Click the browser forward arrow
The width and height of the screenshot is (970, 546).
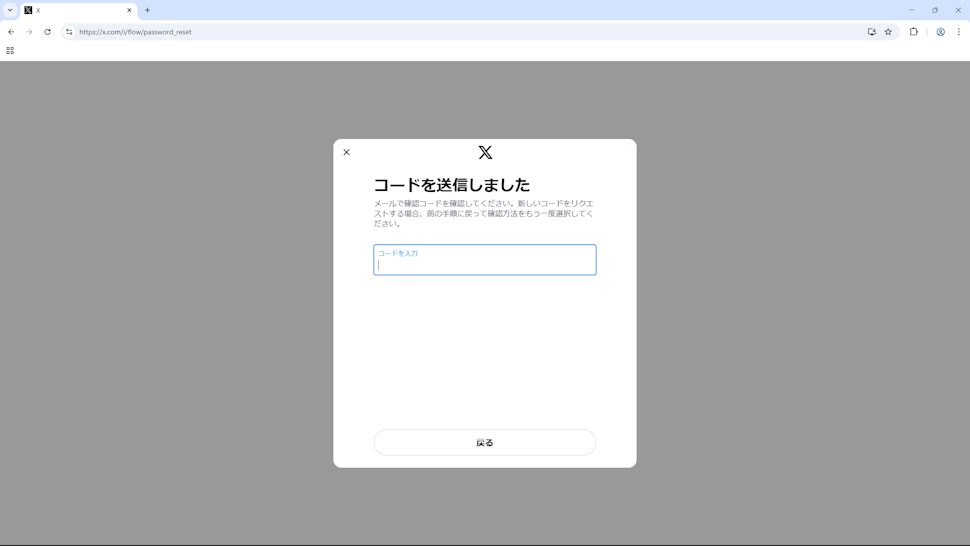29,32
